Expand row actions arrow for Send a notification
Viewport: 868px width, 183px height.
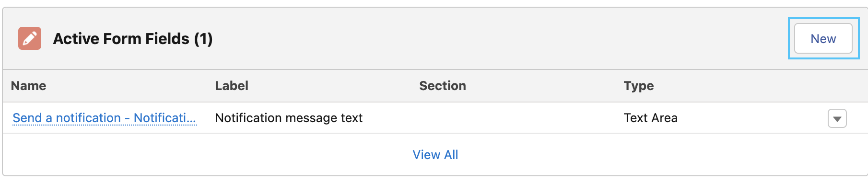[837, 118]
